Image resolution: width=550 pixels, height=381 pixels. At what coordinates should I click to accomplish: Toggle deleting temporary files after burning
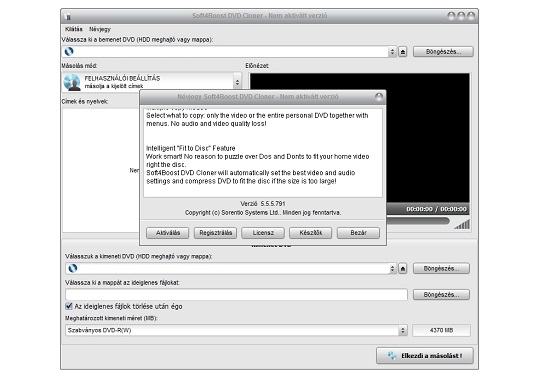point(69,306)
